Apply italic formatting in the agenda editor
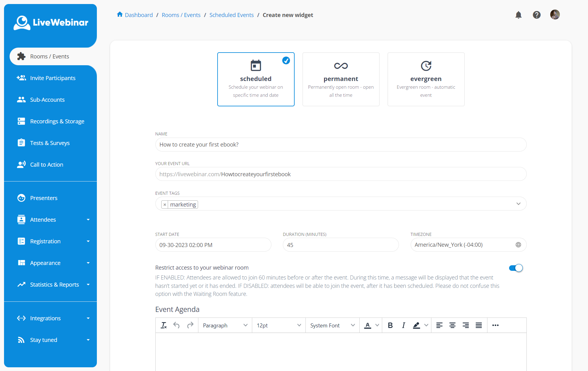The width and height of the screenshot is (588, 371). 403,325
